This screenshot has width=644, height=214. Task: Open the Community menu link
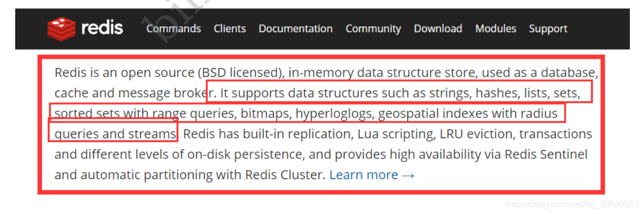[373, 28]
